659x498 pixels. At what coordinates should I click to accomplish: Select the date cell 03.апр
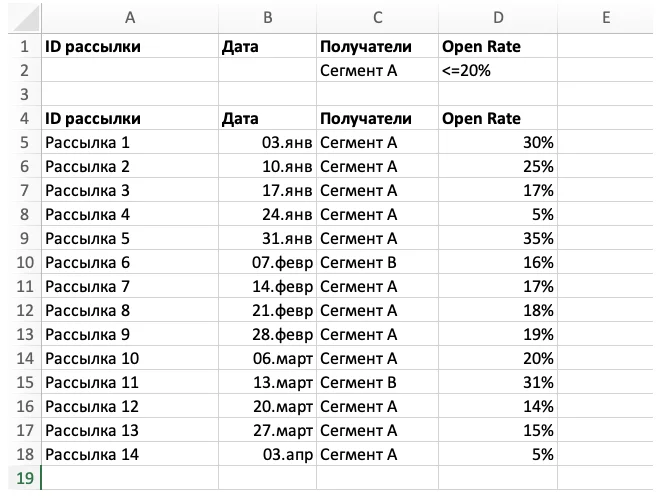click(x=267, y=454)
